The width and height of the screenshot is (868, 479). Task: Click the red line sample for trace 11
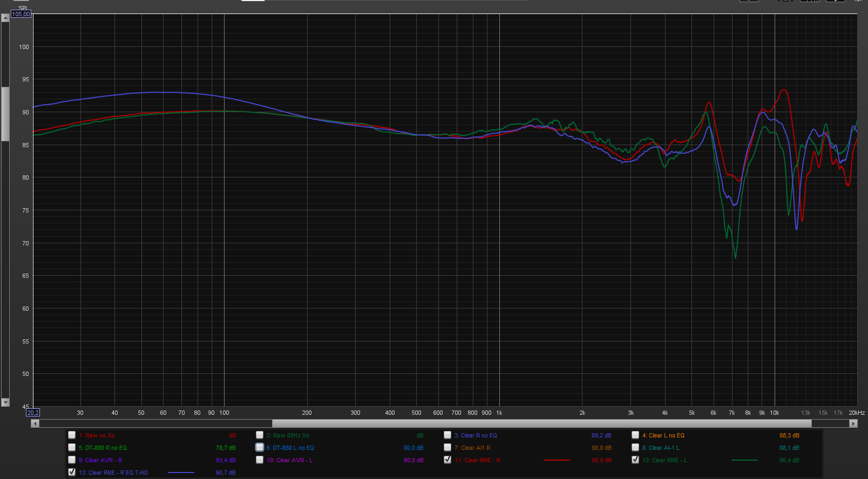[x=557, y=460]
